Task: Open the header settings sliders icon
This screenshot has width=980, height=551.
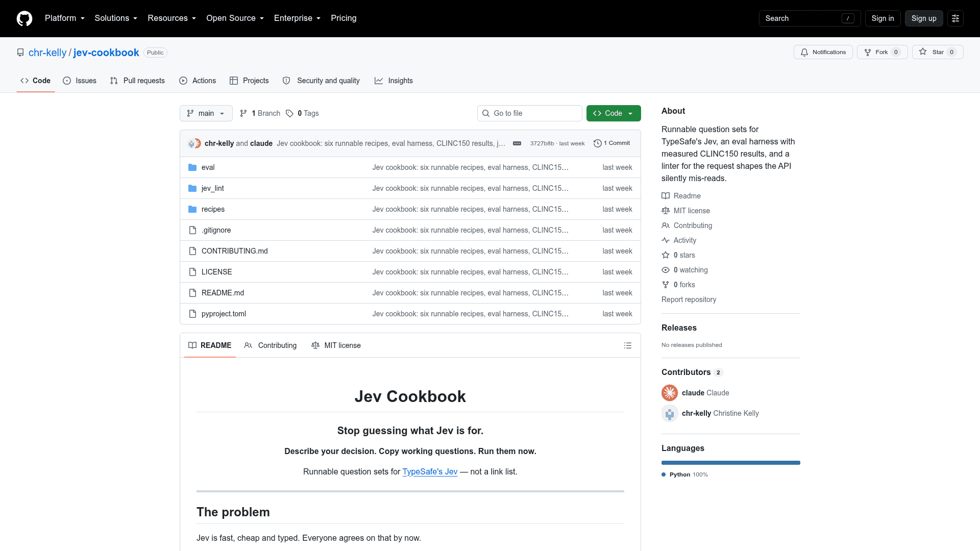Action: [x=955, y=18]
